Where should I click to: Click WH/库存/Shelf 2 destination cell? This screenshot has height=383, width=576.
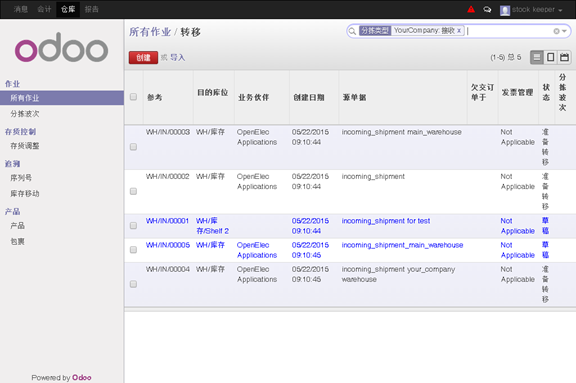click(212, 226)
